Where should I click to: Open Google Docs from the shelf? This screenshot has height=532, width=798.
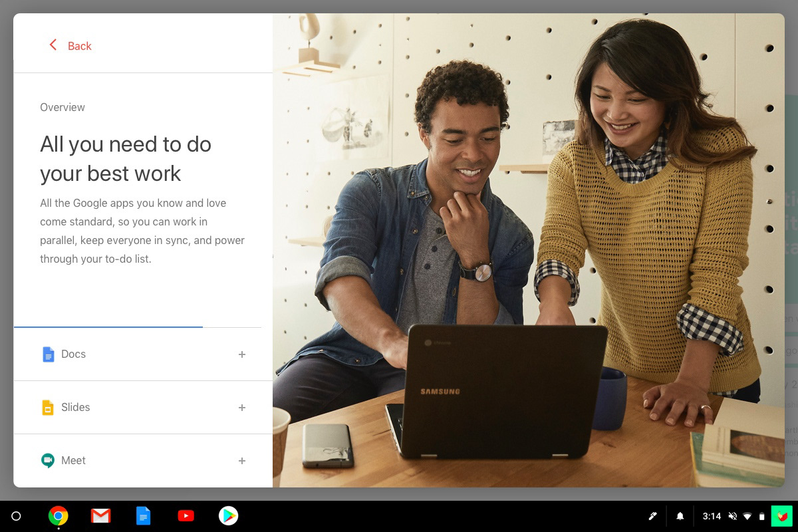143,516
